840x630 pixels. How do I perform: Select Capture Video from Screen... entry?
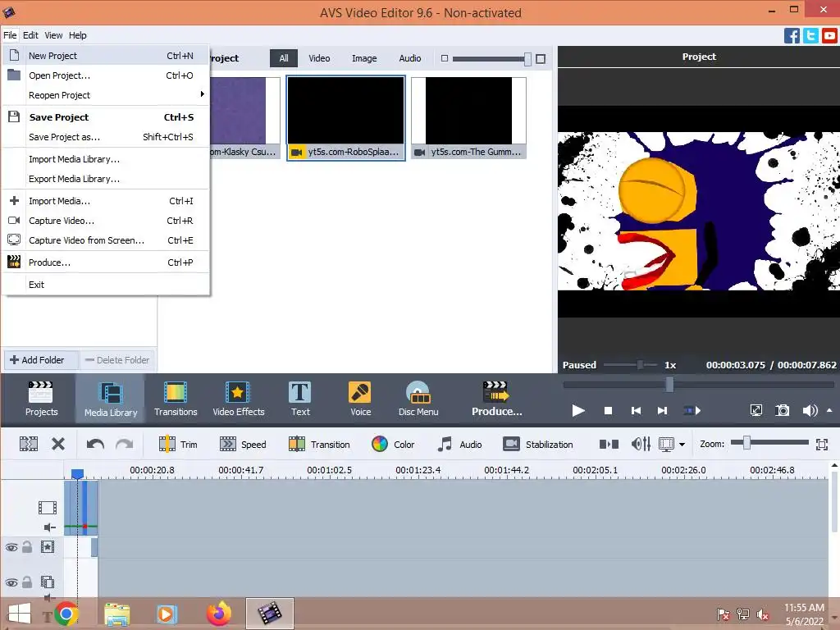point(106,240)
